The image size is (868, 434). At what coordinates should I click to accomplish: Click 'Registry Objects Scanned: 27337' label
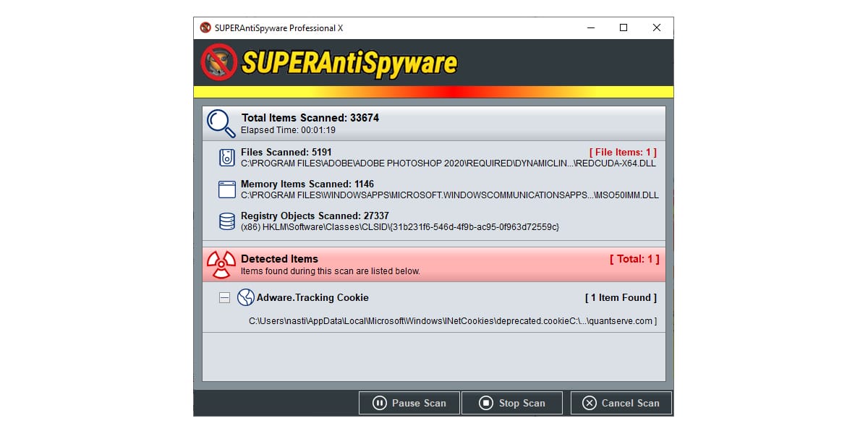click(315, 216)
